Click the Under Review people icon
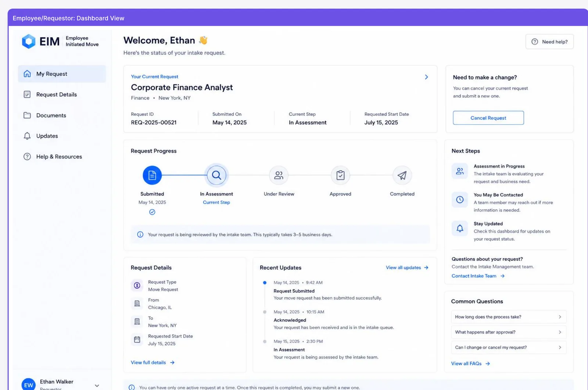 coord(279,175)
